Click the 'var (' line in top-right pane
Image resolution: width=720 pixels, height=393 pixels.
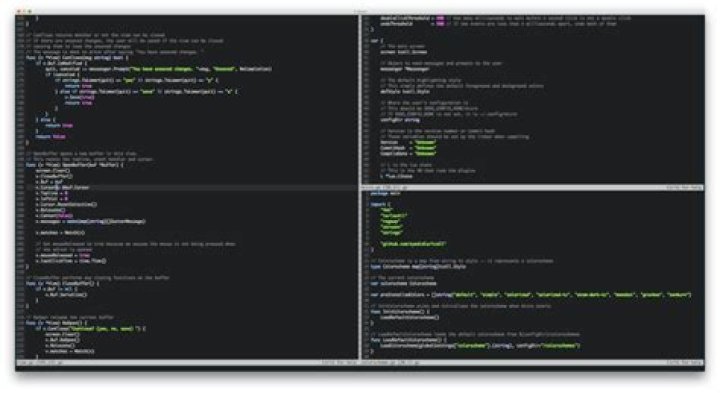376,40
